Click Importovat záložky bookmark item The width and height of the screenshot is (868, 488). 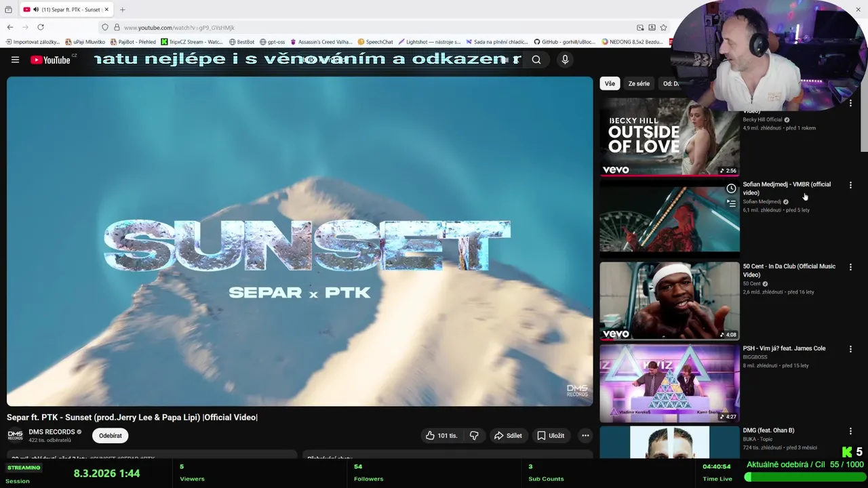tap(33, 42)
